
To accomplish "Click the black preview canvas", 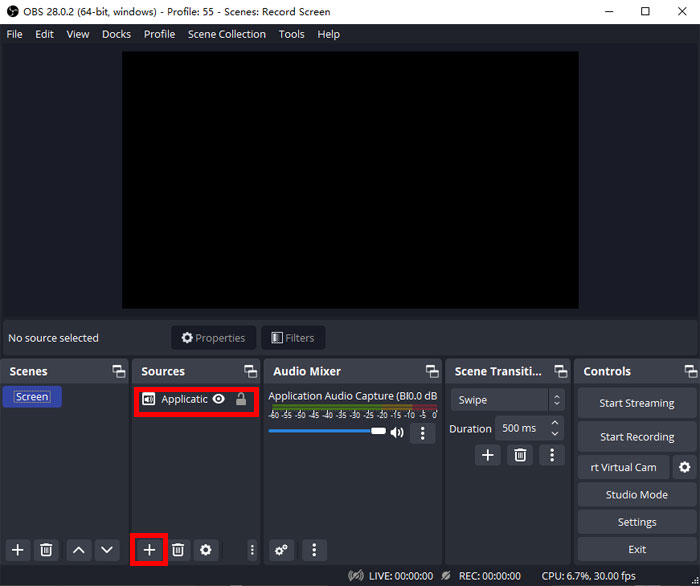I will point(350,180).
